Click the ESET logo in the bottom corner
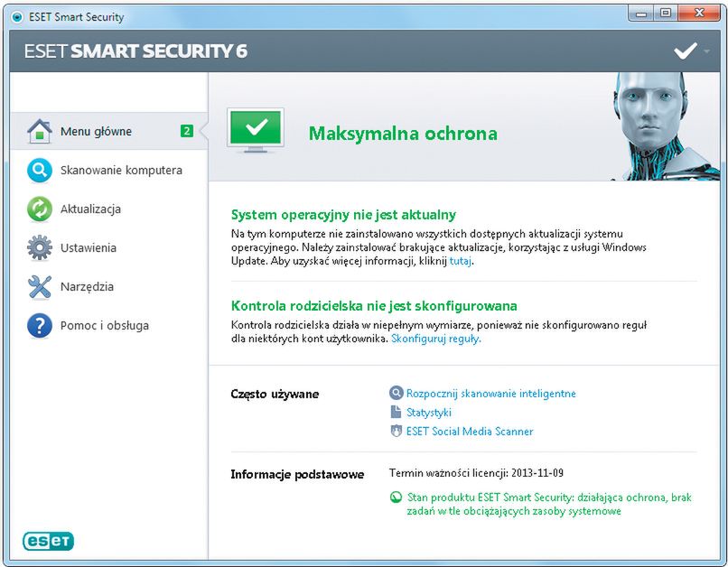 coord(50,541)
